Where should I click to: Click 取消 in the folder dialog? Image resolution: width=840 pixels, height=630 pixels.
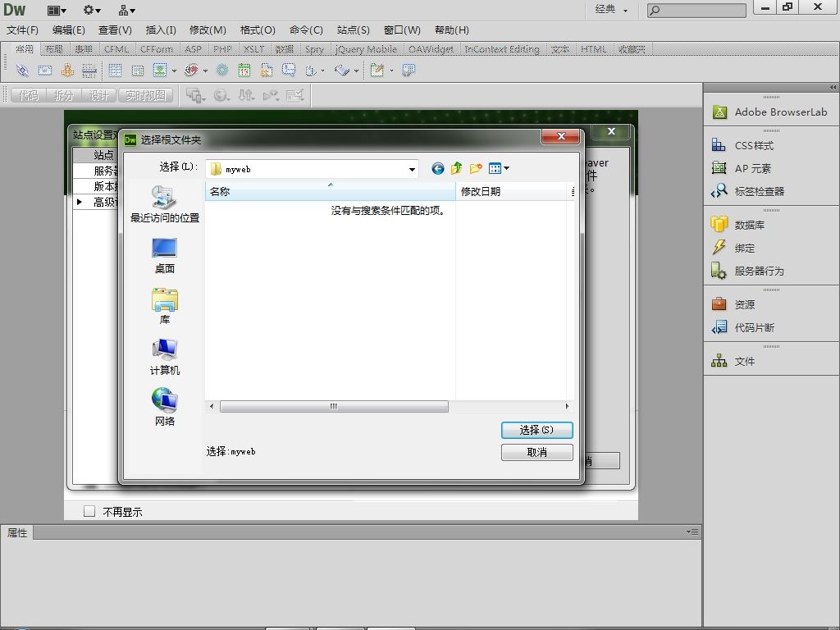click(x=536, y=452)
